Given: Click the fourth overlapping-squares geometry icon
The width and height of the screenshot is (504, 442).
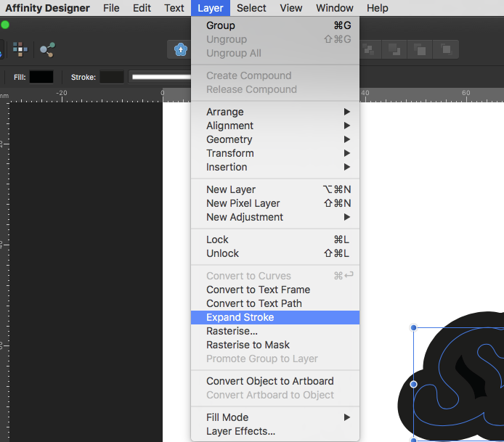Looking at the screenshot, I should (x=446, y=49).
